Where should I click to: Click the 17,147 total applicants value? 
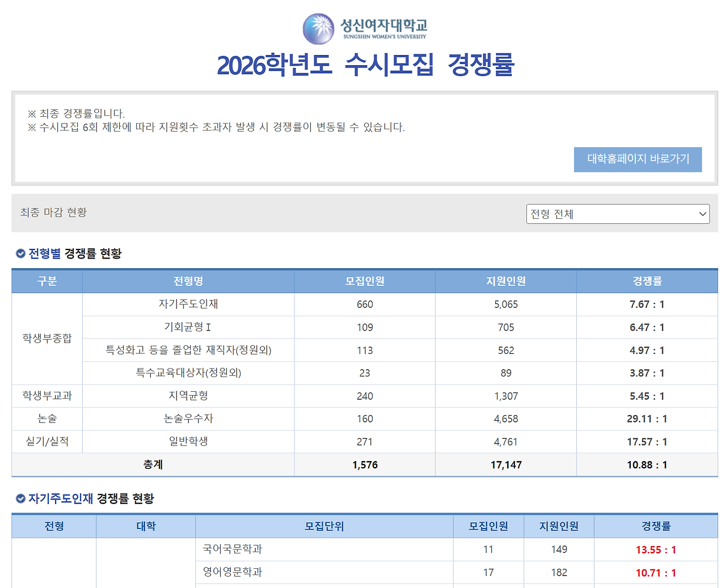(x=506, y=465)
